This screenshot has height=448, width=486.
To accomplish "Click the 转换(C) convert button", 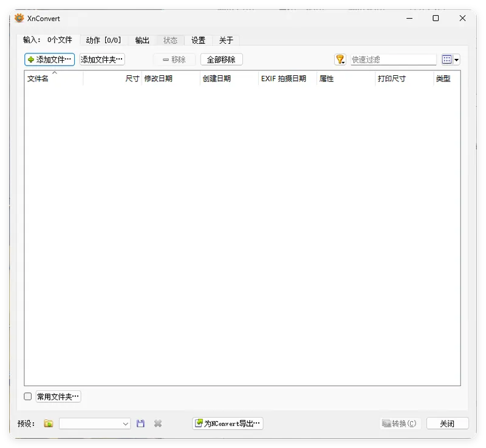I will (400, 423).
